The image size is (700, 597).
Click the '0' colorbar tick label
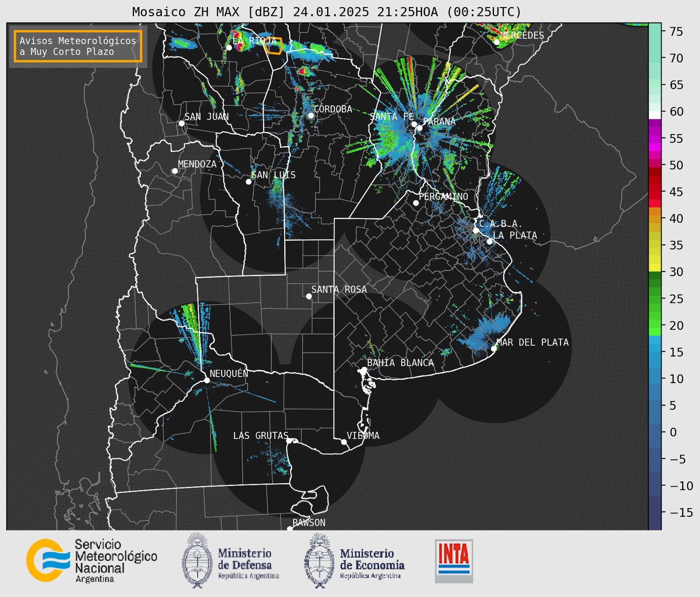pos(673,433)
